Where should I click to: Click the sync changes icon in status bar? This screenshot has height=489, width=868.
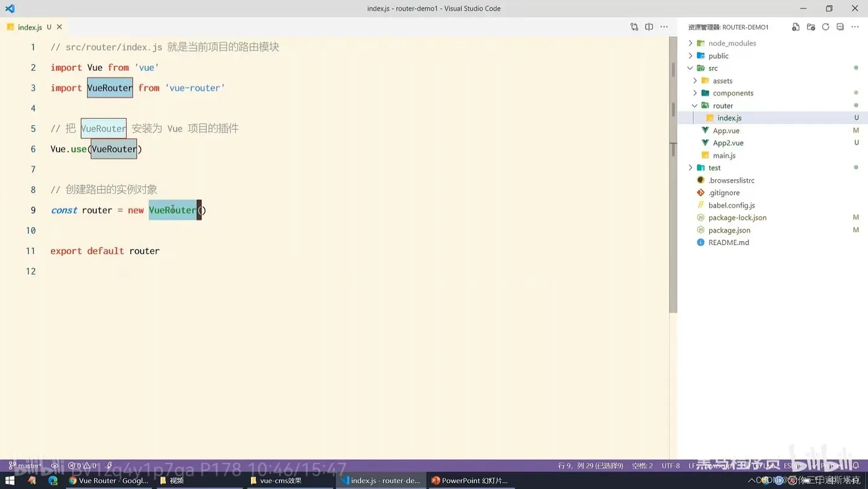point(55,465)
